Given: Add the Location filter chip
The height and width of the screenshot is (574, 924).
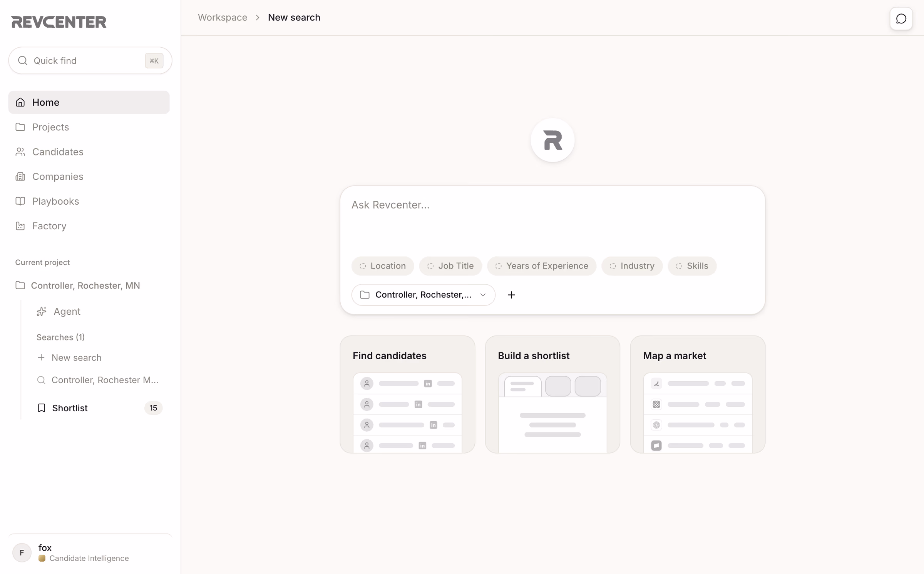Looking at the screenshot, I should pos(383,266).
